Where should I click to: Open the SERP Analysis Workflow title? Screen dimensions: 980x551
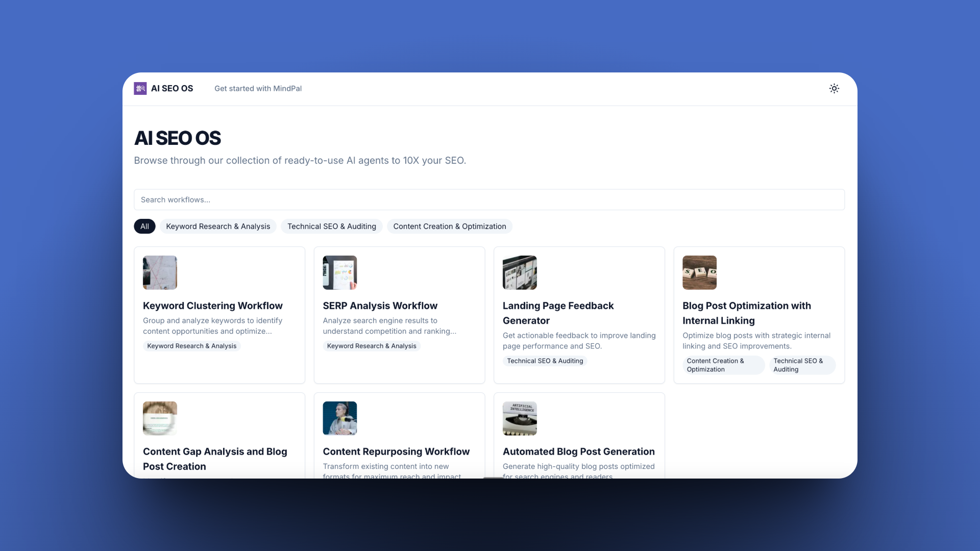pos(380,306)
